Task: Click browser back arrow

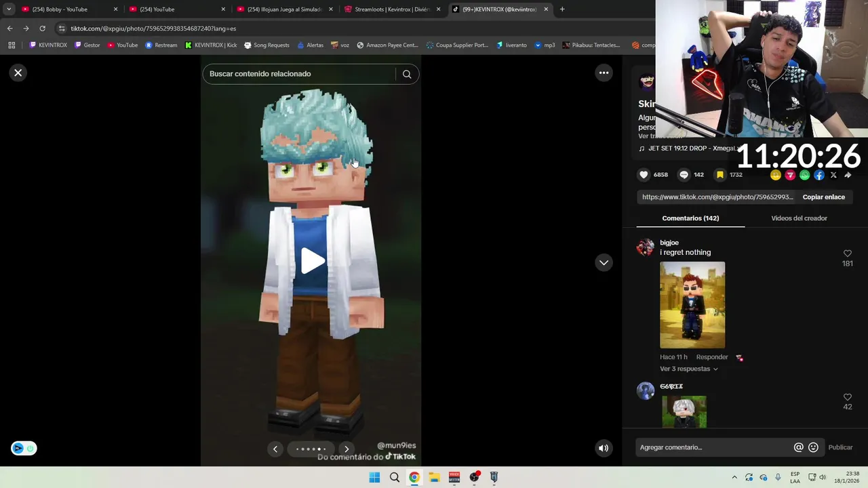Action: click(9, 28)
